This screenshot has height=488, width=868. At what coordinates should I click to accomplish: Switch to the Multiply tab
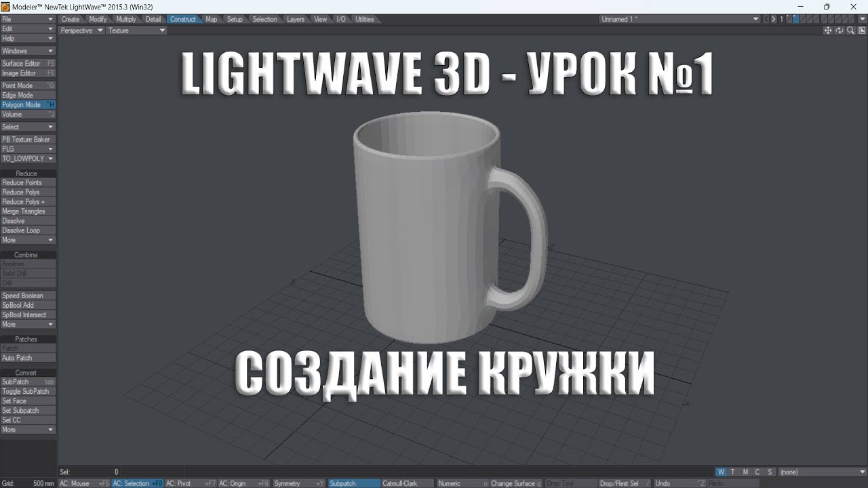pyautogui.click(x=126, y=19)
